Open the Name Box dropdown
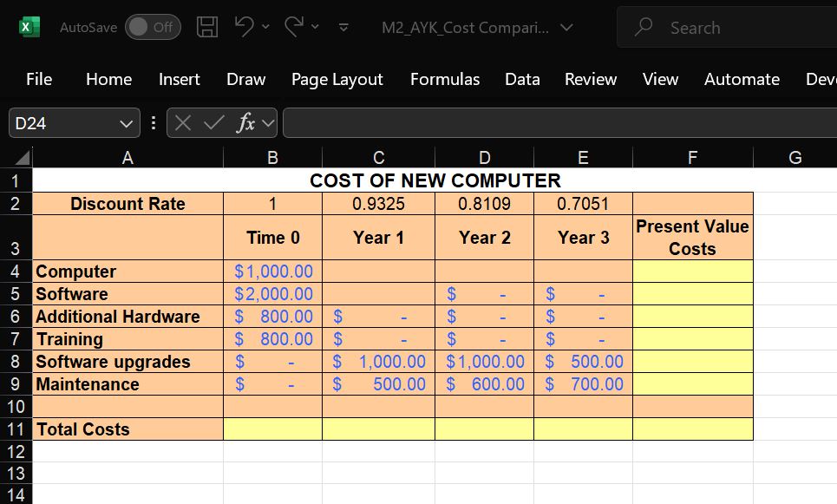The image size is (837, 504). click(x=127, y=122)
